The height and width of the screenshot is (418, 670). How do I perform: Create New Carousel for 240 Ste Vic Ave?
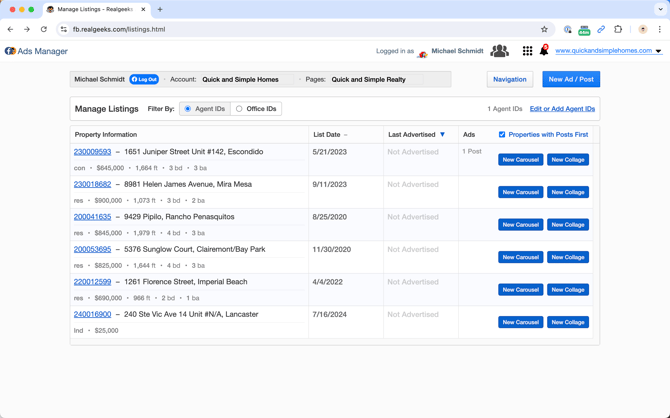point(520,322)
